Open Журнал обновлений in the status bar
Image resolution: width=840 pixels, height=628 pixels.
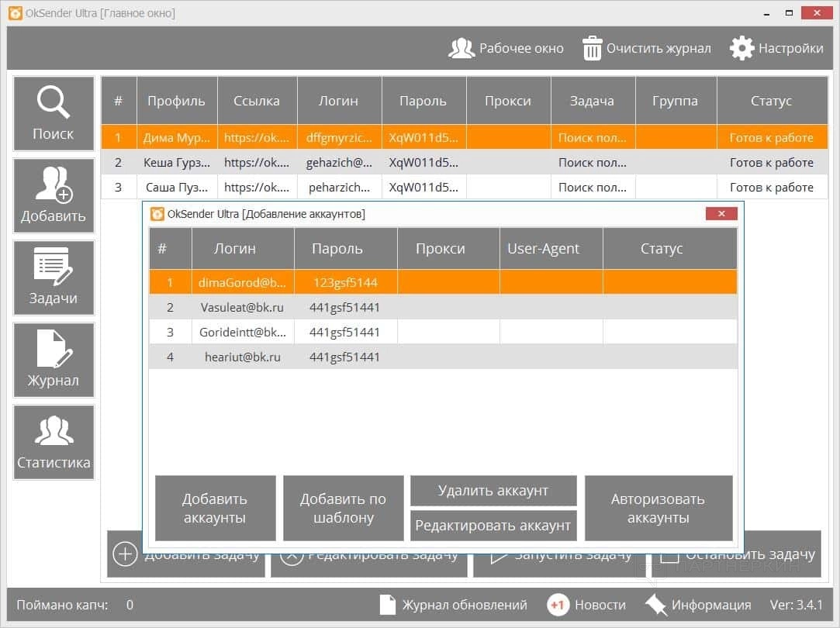pyautogui.click(x=454, y=605)
